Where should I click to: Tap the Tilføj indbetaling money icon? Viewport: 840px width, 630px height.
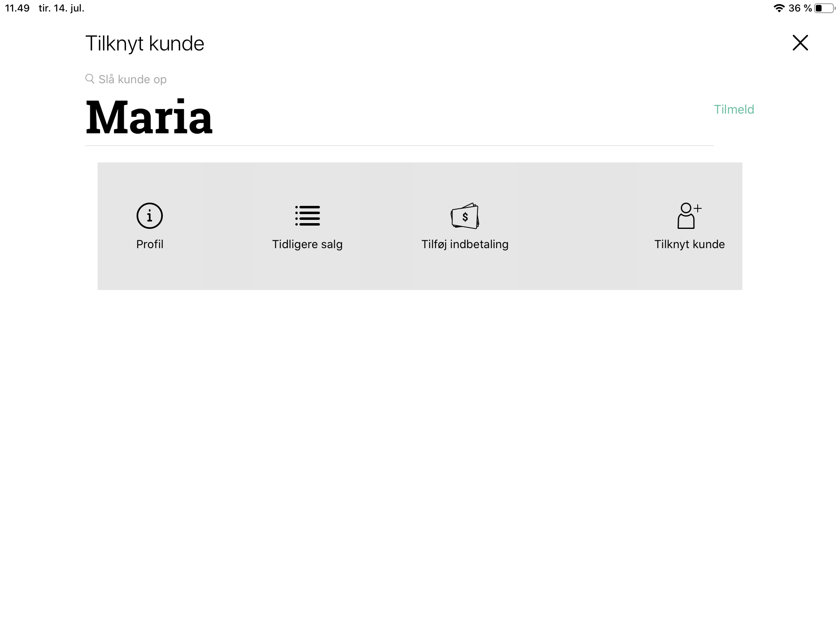point(465,216)
